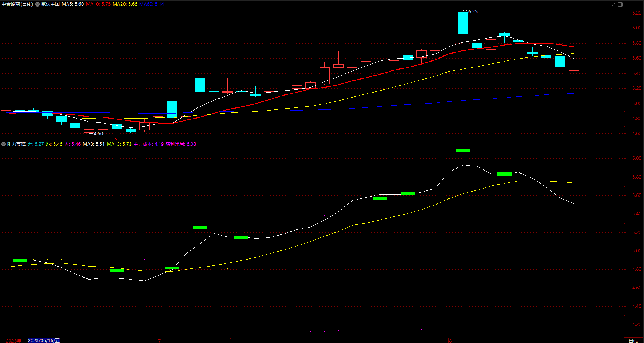Click the 人: 5.46 indicator value

click(72, 144)
